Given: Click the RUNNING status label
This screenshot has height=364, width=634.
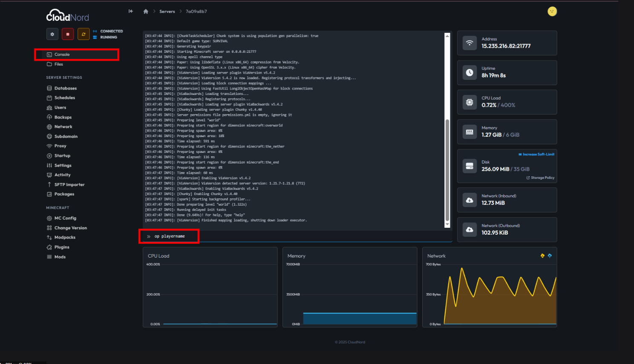Looking at the screenshot, I should tap(109, 37).
